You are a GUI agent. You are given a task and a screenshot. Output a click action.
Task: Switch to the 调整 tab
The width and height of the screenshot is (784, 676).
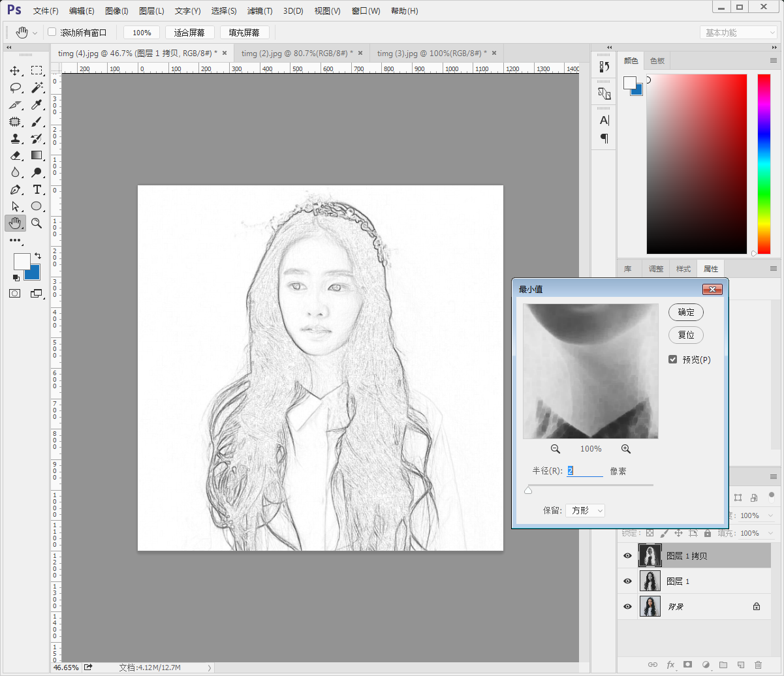[x=656, y=268]
